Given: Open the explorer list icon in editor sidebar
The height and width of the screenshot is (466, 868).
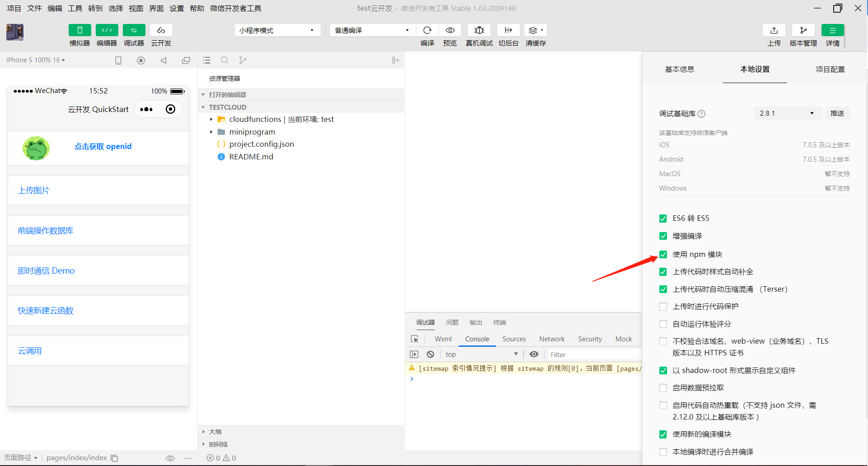Looking at the screenshot, I should [x=207, y=60].
